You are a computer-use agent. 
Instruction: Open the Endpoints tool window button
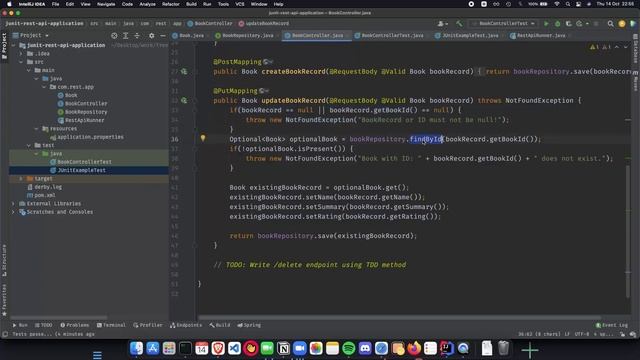click(186, 325)
